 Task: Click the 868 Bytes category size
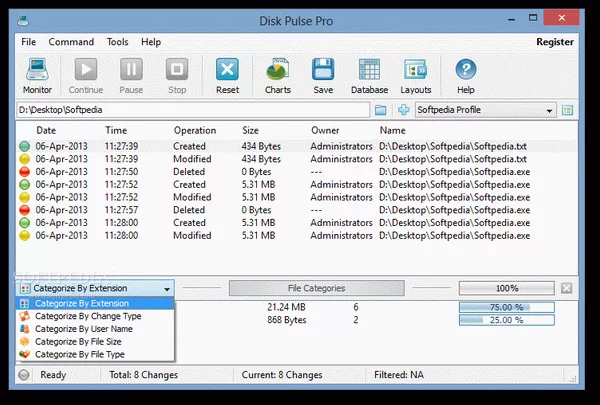[287, 320]
